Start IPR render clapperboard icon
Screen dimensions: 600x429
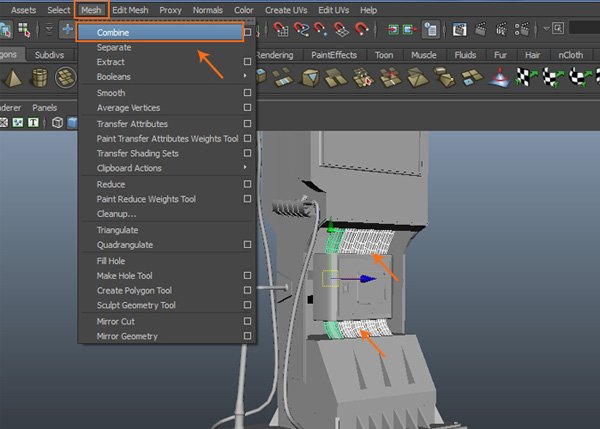click(501, 29)
